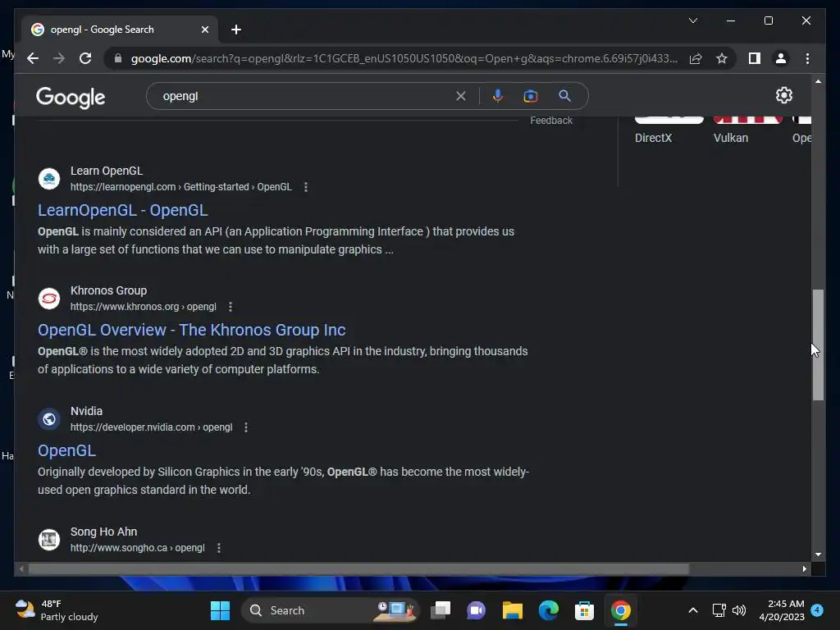
Task: Bookmark this tab with the star
Action: tap(722, 58)
